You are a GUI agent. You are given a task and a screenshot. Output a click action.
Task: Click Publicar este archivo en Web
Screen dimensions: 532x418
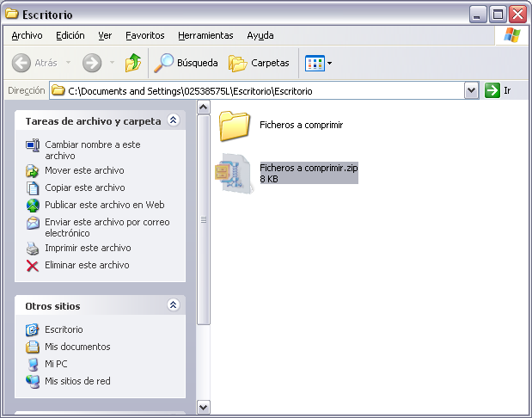105,205
